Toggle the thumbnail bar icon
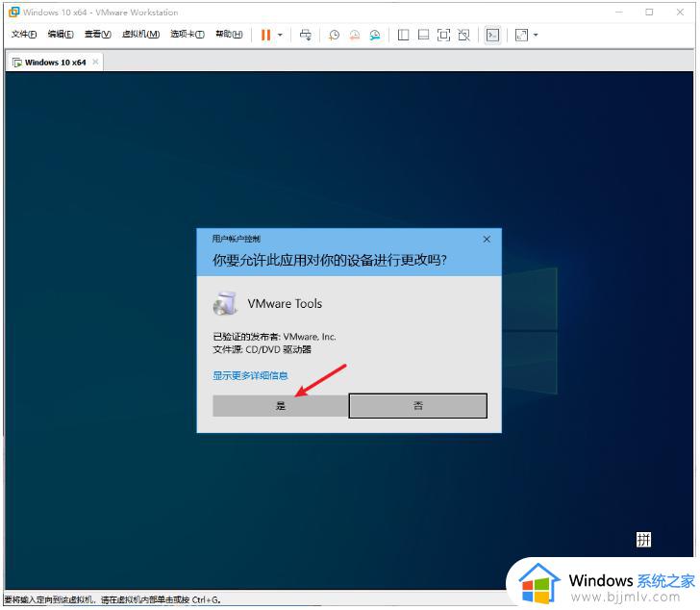 (423, 35)
